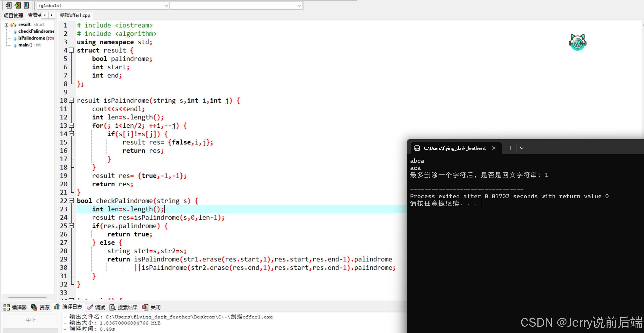Open the terminal profiles dropdown chevron
The height and width of the screenshot is (333, 644).
[522, 148]
